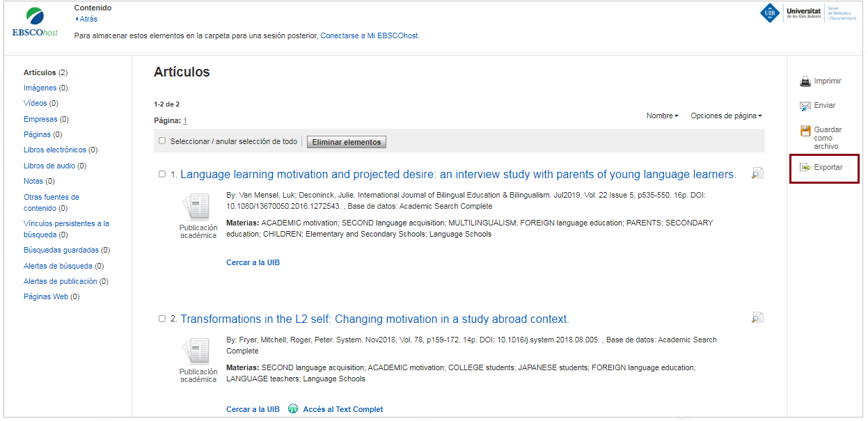Screen dimensions: 868x421
Task: Click the Eliminar elementos button
Action: point(347,142)
